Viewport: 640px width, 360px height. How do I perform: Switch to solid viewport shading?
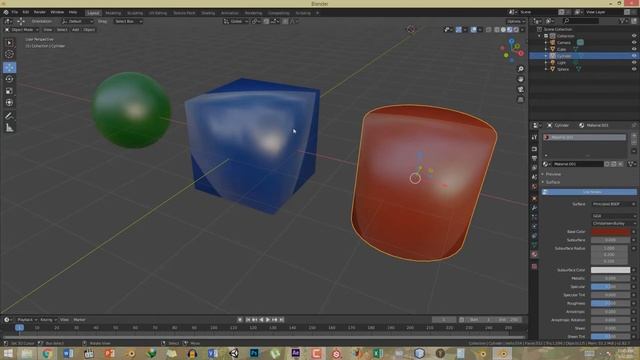503,30
